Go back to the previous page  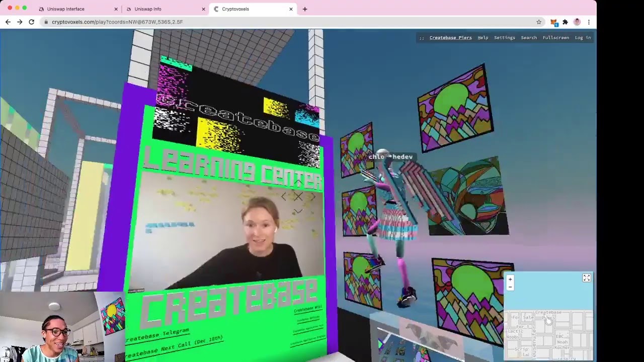(x=8, y=22)
